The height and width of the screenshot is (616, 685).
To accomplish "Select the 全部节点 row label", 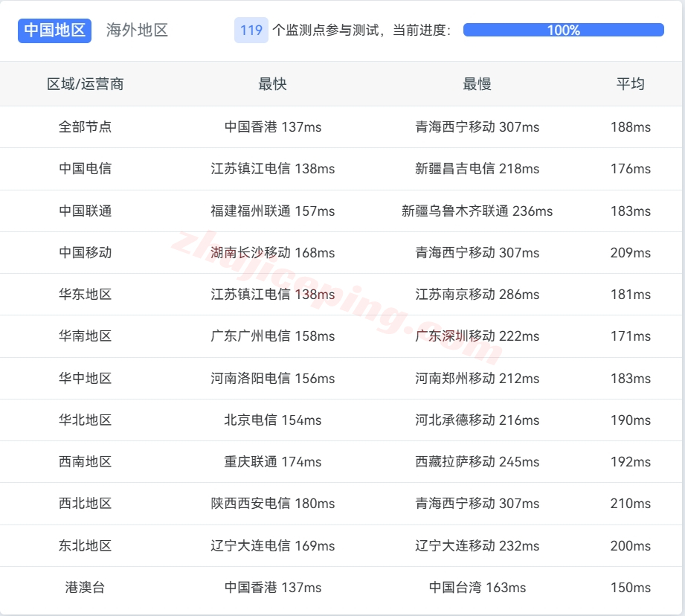I will (86, 126).
